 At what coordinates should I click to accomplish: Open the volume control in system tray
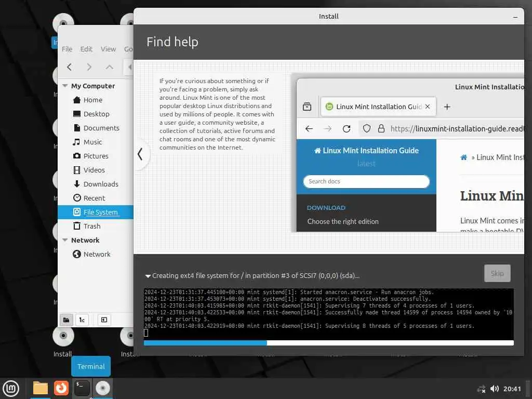[x=495, y=389]
